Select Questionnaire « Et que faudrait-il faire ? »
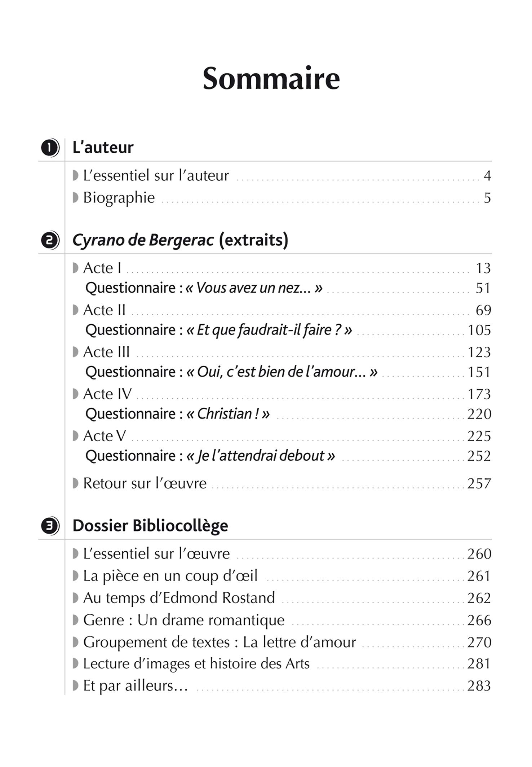The image size is (532, 767). point(218,330)
